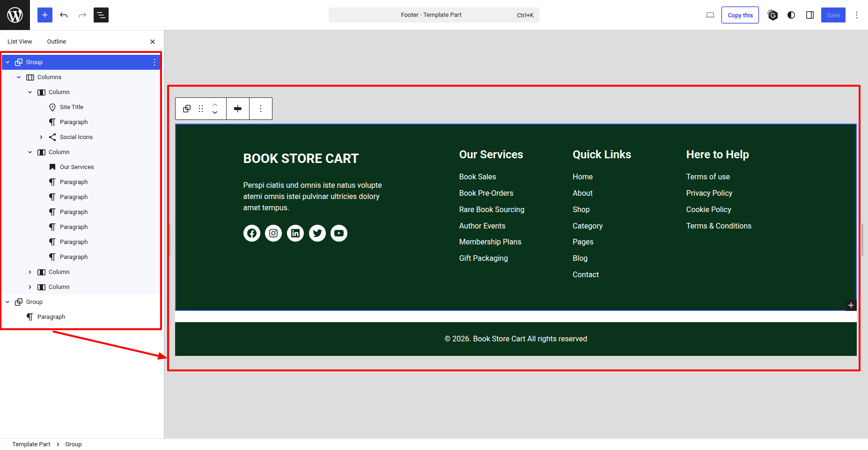Screen dimensions: 868x450
Task: Open the device preview laptop icon
Action: (x=710, y=15)
